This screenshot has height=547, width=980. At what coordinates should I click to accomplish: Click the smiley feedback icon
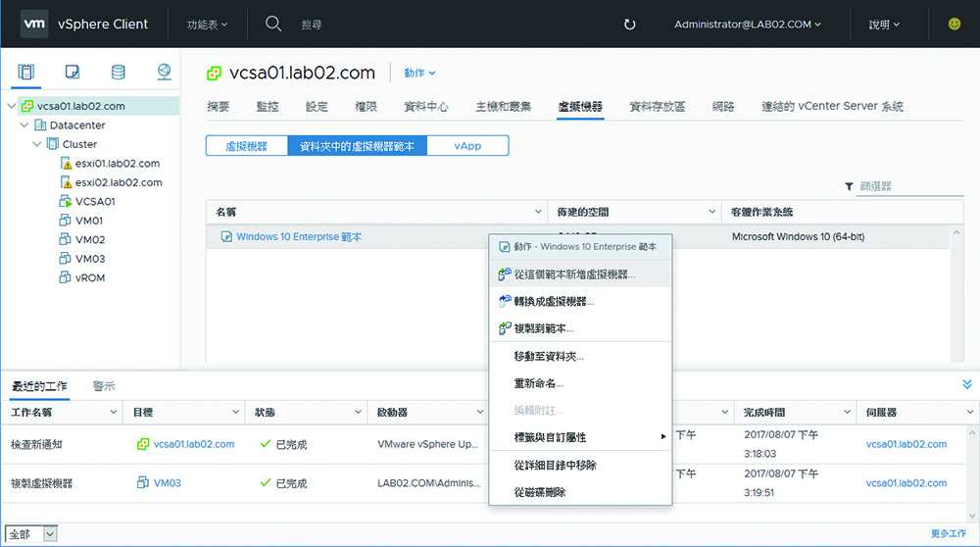954,24
